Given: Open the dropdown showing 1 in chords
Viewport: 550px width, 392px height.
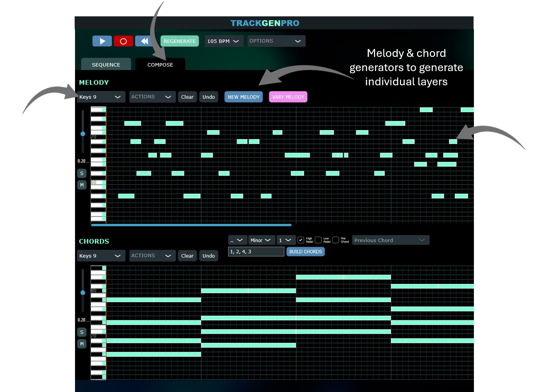Looking at the screenshot, I should point(285,240).
